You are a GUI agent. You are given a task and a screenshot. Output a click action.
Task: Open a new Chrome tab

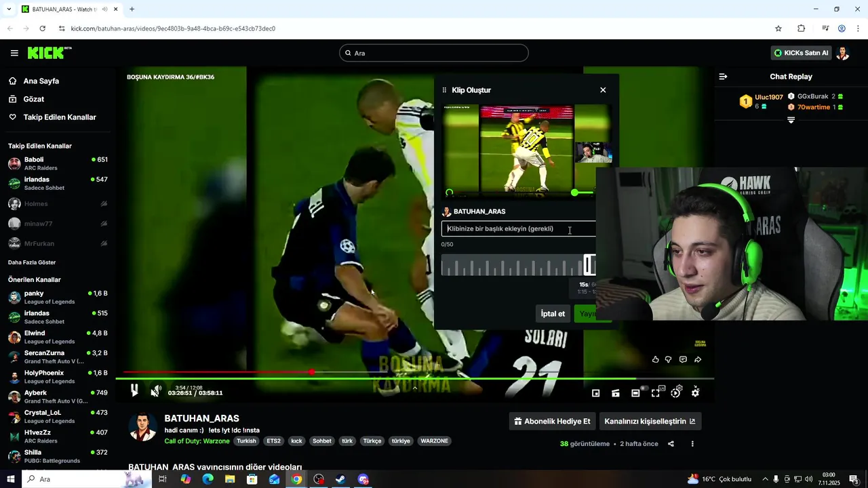tap(132, 9)
